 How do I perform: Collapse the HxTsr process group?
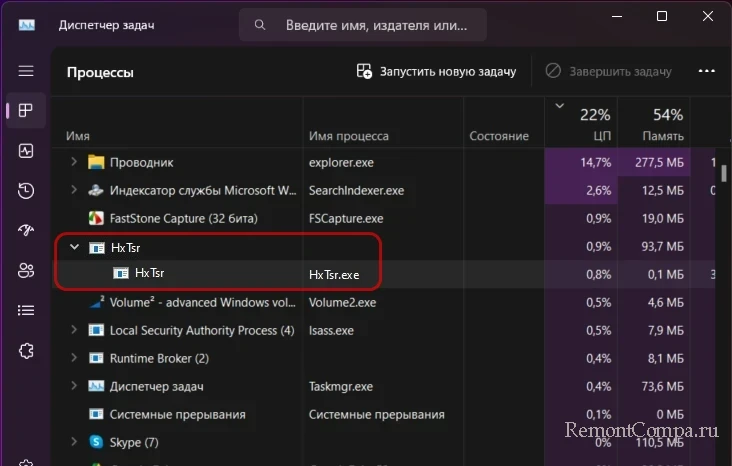[x=73, y=246]
